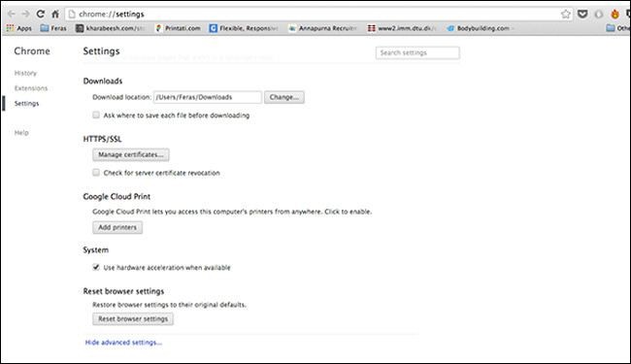Screen dimensions: 631x364
Task: Bookmark this page with the star icon
Action: tap(565, 15)
